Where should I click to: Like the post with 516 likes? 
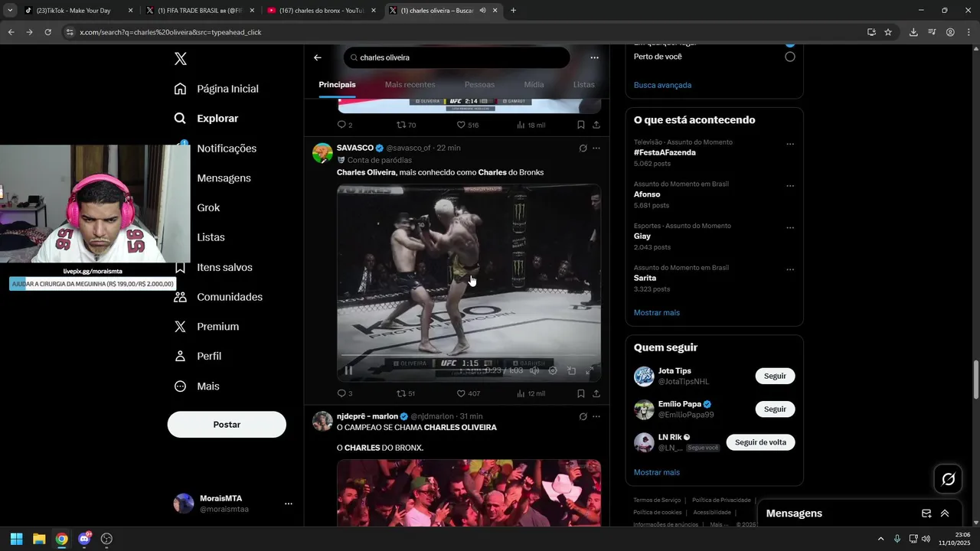pyautogui.click(x=468, y=125)
